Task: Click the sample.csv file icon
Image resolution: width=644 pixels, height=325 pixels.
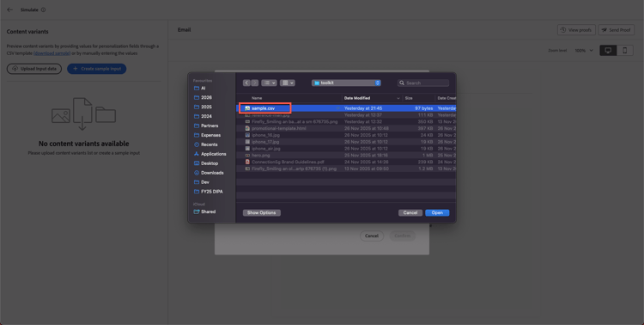Action: 247,108
